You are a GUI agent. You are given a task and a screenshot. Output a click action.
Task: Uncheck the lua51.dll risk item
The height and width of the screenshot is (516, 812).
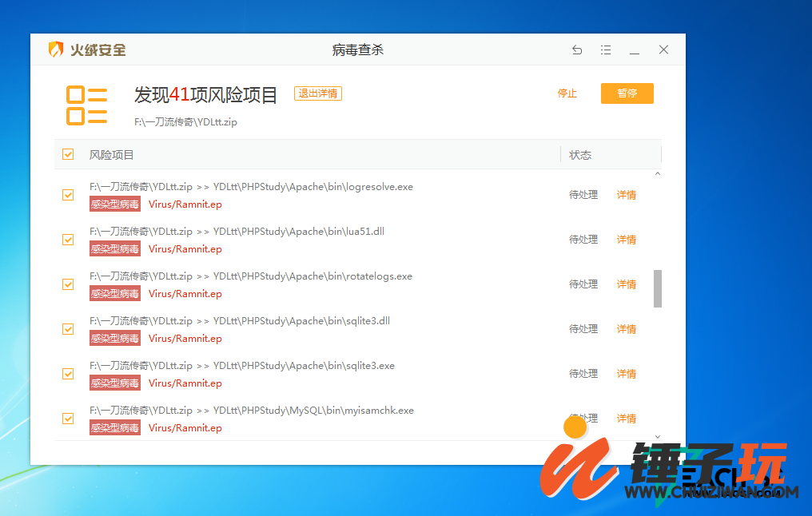(x=68, y=240)
